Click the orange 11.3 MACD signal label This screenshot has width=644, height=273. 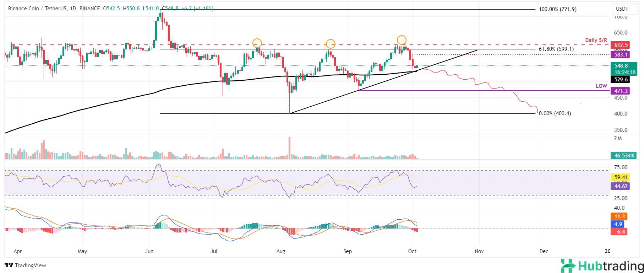620,216
